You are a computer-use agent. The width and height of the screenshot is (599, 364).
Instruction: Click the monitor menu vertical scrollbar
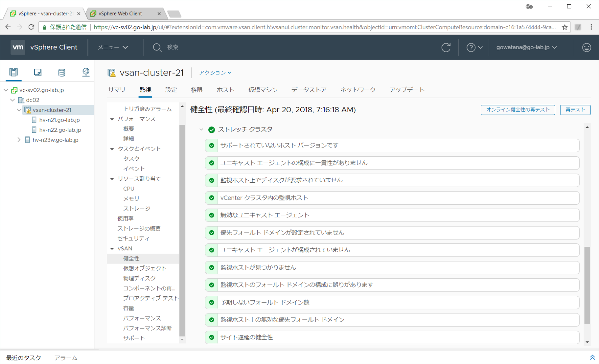182,230
